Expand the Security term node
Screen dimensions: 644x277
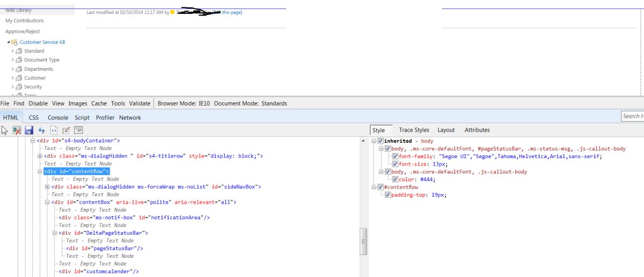(13, 87)
